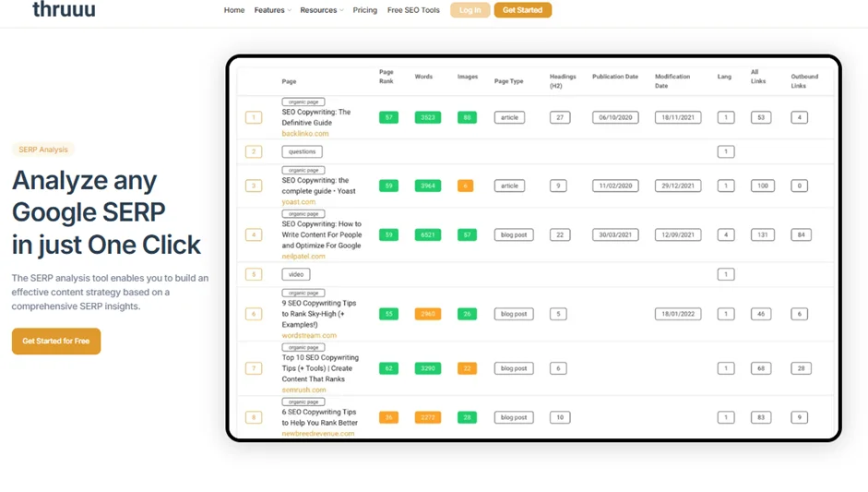The height and width of the screenshot is (492, 868).
Task: Click publication date 11/02/2020
Action: coord(615,186)
